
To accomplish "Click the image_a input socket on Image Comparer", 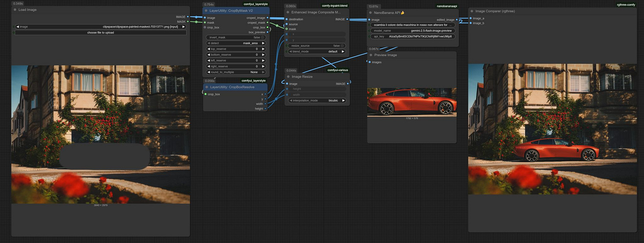I will (470, 18).
